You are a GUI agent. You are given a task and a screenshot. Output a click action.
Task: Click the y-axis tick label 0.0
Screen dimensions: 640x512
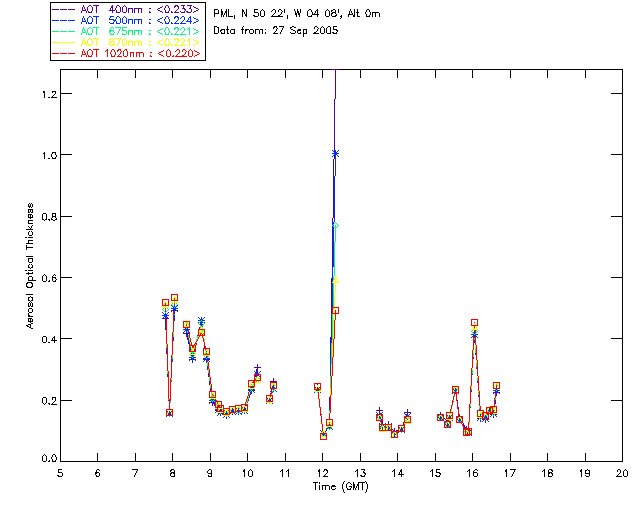[49, 459]
